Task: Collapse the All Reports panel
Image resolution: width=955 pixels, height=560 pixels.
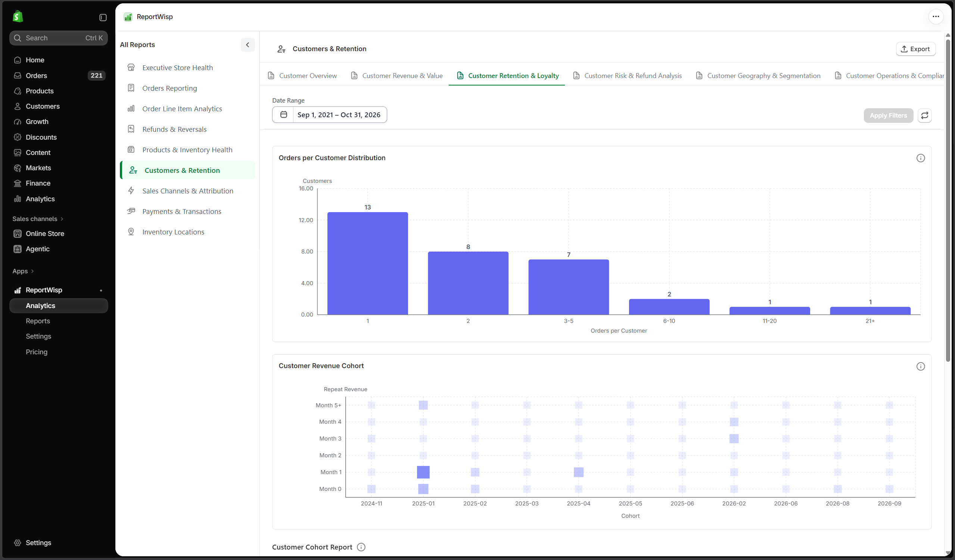Action: click(248, 45)
